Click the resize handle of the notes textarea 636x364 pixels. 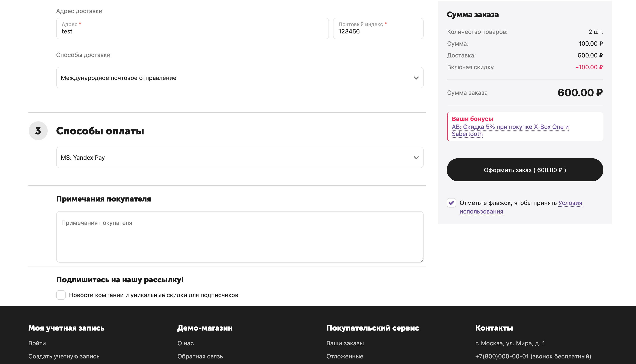click(x=421, y=260)
